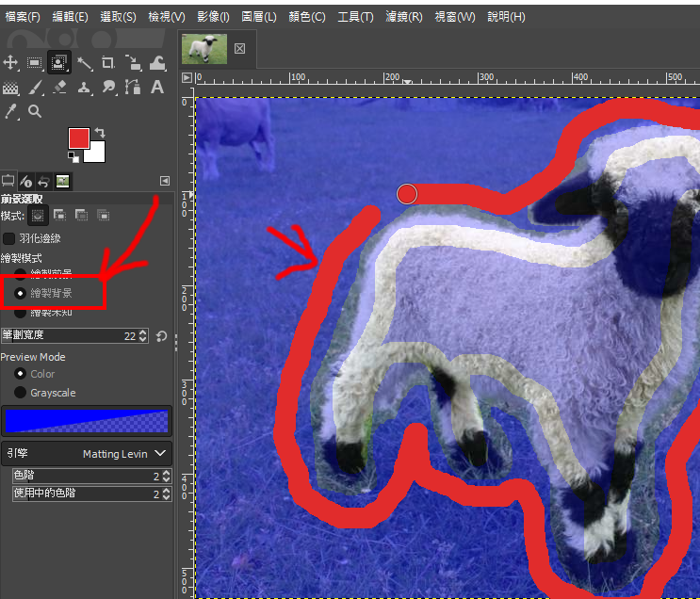Select the Eraser tool
The height and width of the screenshot is (599, 700).
click(x=59, y=87)
